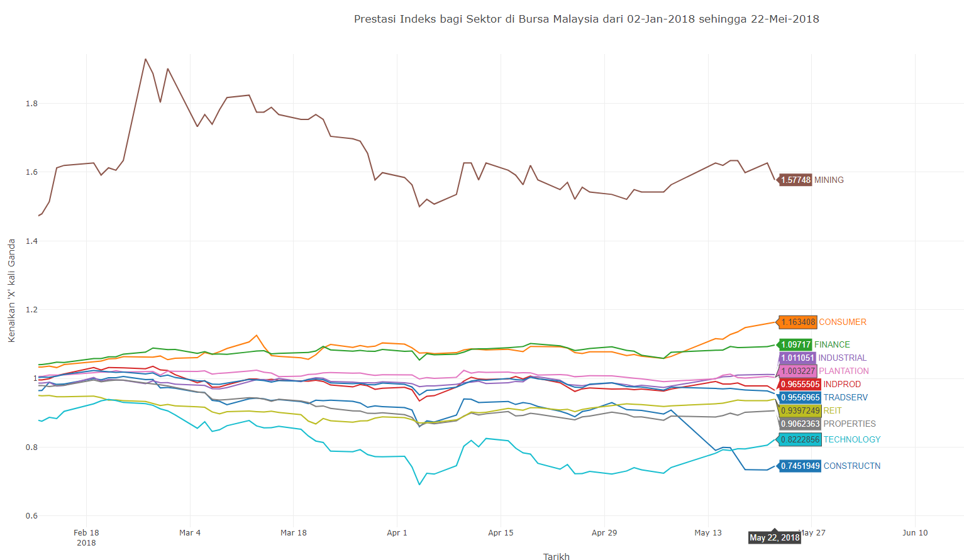Image resolution: width=964 pixels, height=560 pixels.
Task: Click the TRADSERV series label
Action: coord(845,397)
